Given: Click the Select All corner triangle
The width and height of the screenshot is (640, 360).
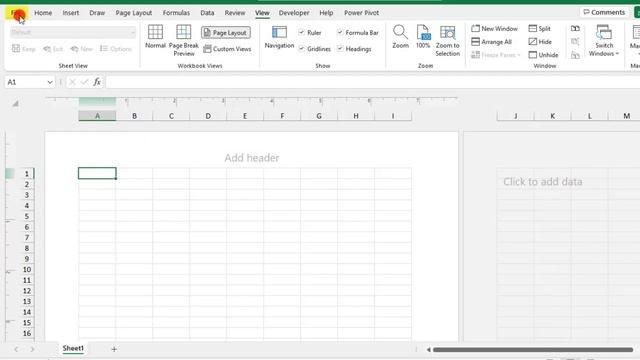Looking at the screenshot, I should point(15,104).
